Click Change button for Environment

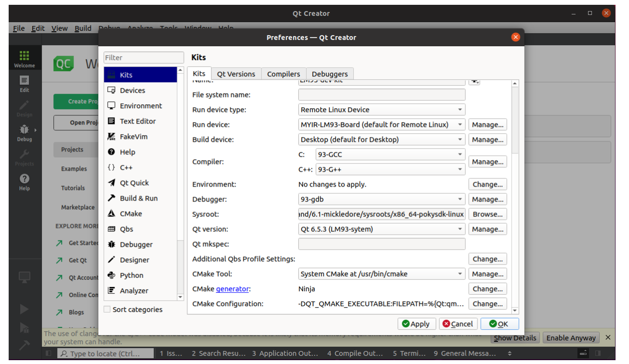tap(488, 184)
